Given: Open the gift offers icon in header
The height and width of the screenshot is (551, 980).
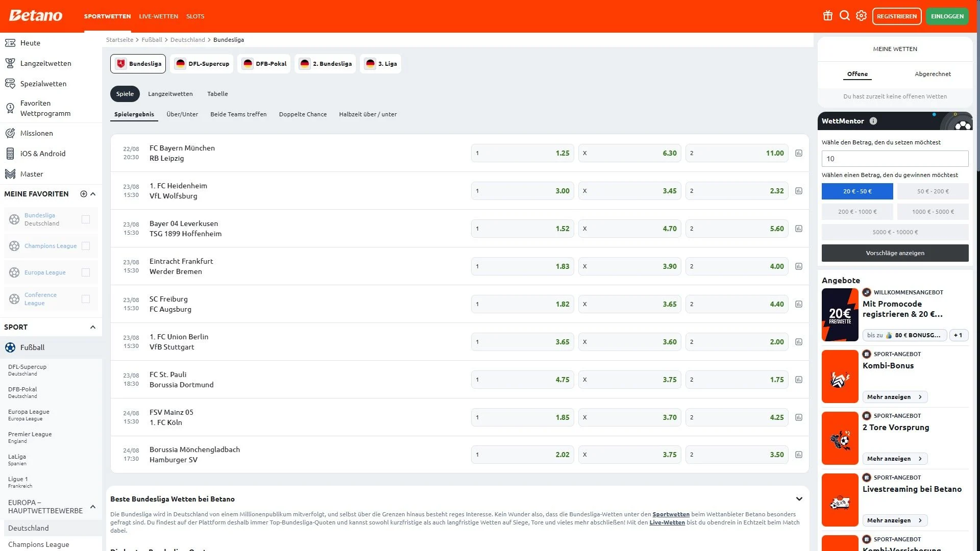Looking at the screenshot, I should [828, 16].
